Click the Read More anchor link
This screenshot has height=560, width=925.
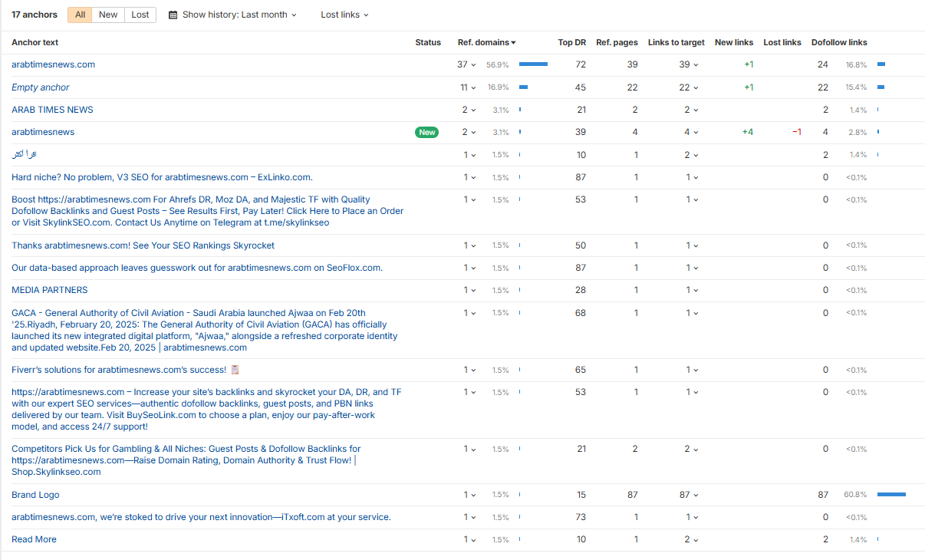tap(34, 539)
